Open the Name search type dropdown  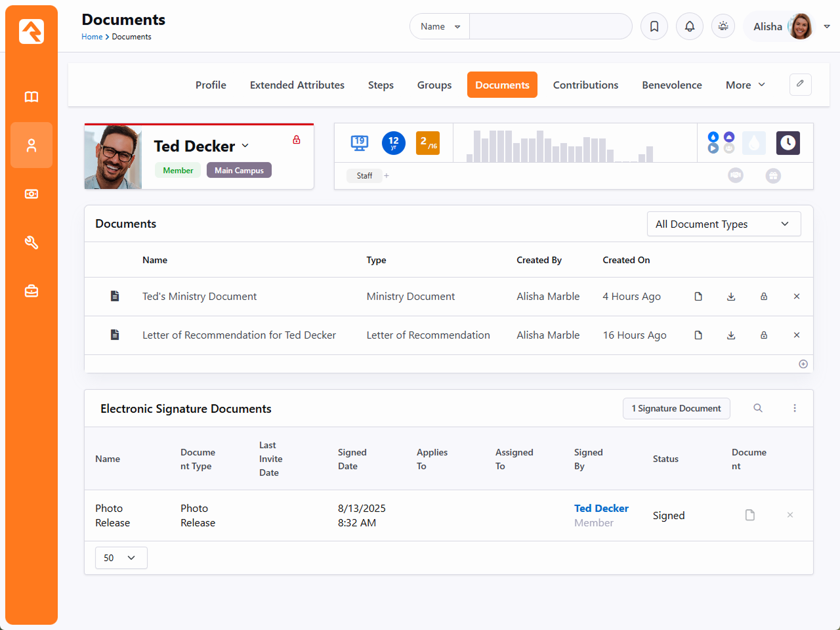440,26
